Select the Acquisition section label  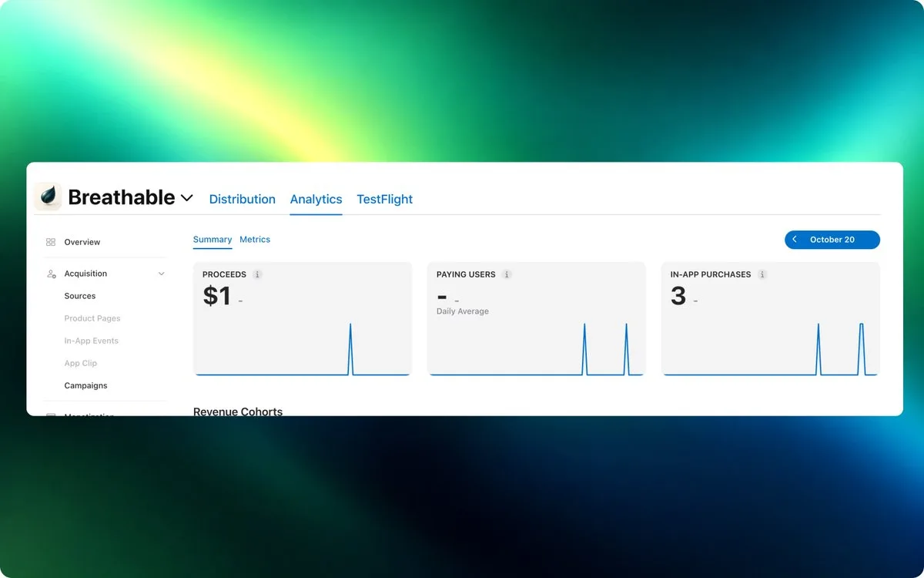click(x=85, y=274)
